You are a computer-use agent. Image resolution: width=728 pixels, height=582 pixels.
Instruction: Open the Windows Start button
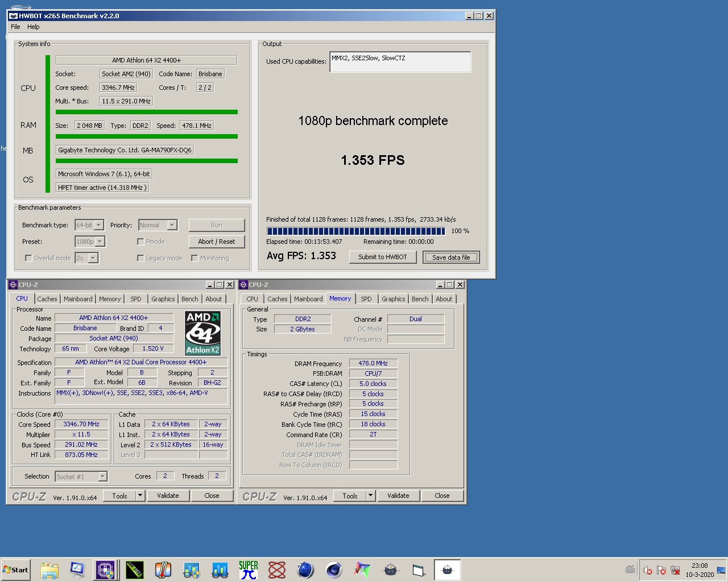(16, 570)
